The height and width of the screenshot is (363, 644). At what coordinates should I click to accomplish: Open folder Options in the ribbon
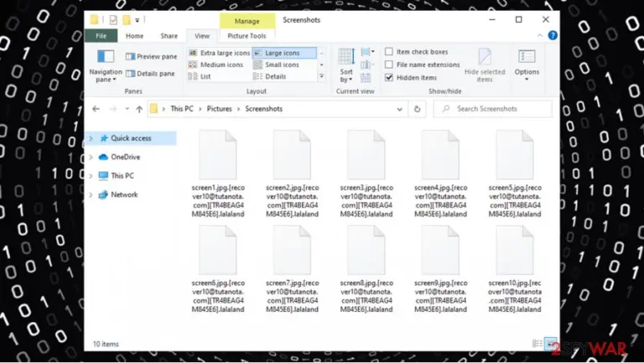pos(527,65)
